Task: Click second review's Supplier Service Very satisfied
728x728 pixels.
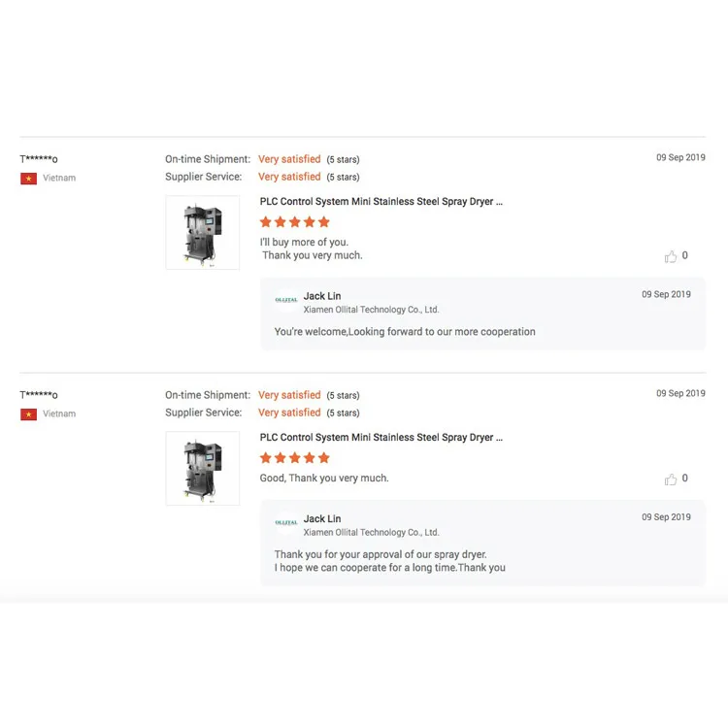Action: [289, 413]
